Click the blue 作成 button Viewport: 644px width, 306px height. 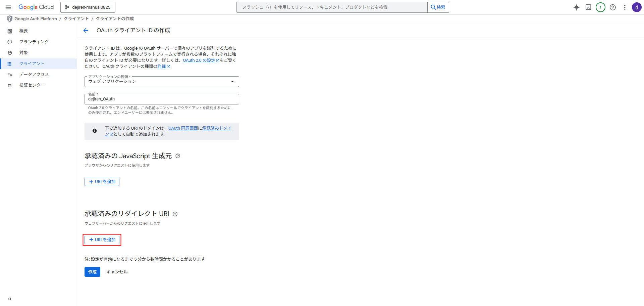click(92, 272)
